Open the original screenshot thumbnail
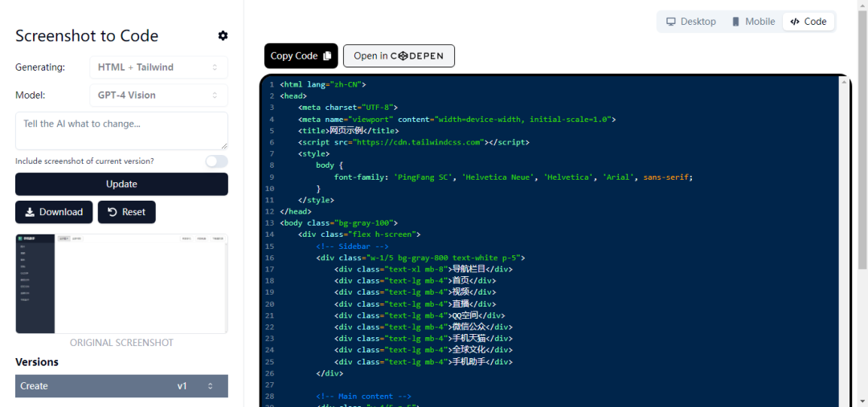Viewport: 868px width, 407px height. pos(121,283)
